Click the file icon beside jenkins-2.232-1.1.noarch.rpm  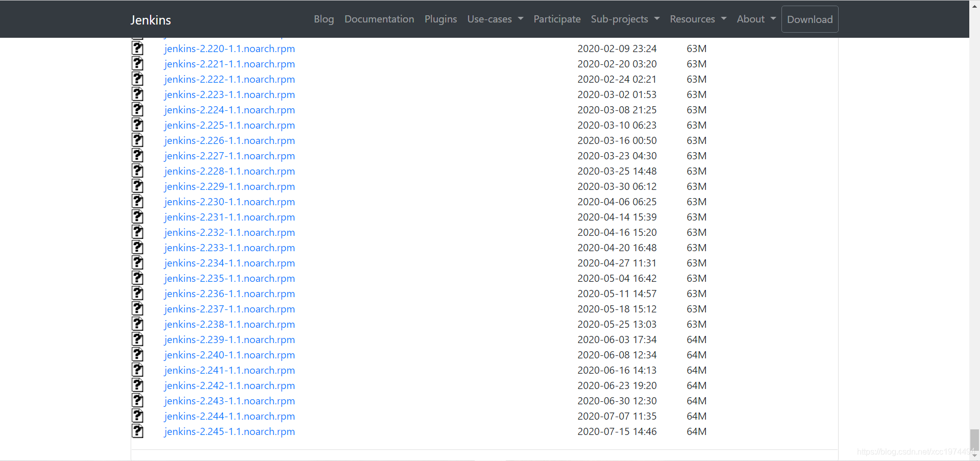coord(137,232)
